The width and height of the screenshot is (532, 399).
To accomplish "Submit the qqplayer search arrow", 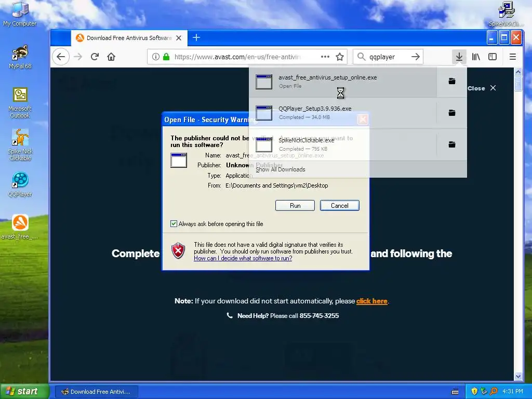I will (416, 57).
